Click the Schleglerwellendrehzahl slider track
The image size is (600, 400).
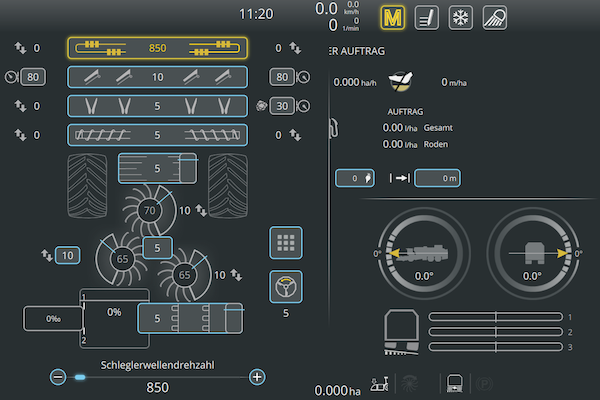coord(160,377)
